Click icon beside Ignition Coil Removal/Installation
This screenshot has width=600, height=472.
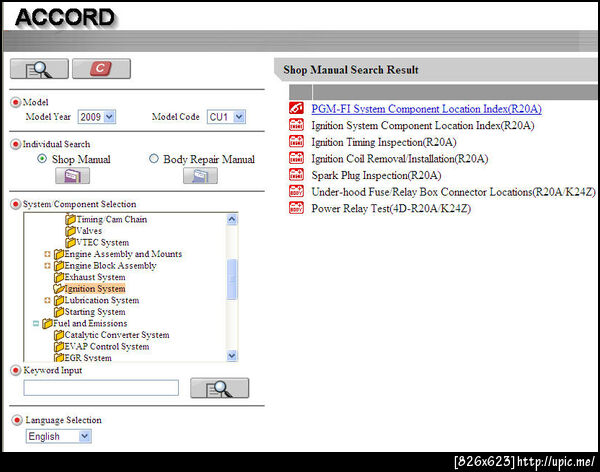click(296, 158)
